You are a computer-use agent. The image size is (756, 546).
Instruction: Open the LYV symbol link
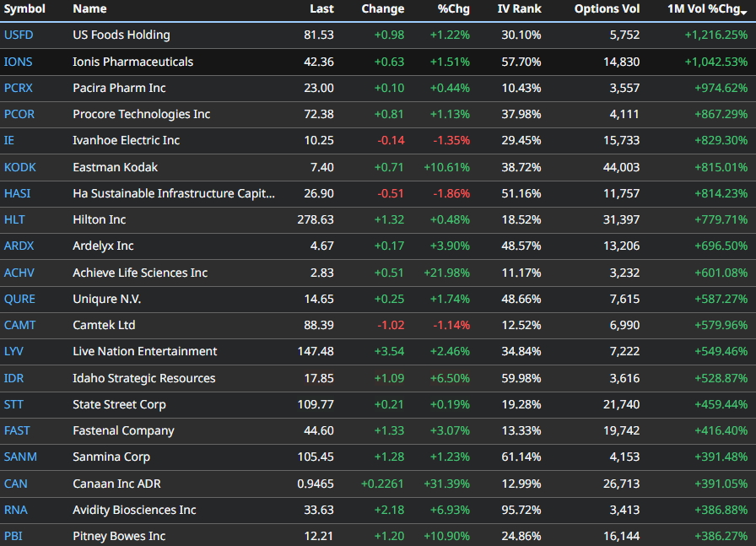[x=13, y=351]
